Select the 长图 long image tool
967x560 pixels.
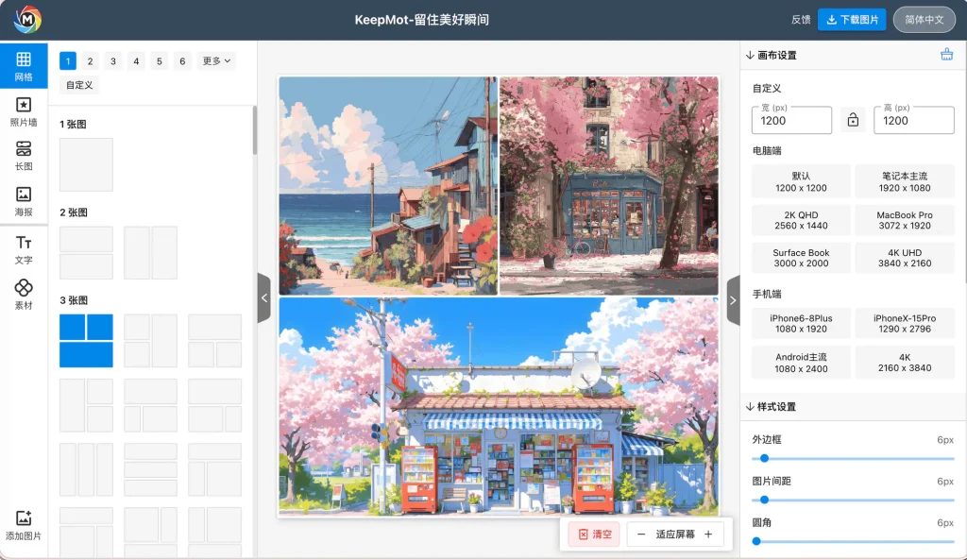(x=24, y=156)
